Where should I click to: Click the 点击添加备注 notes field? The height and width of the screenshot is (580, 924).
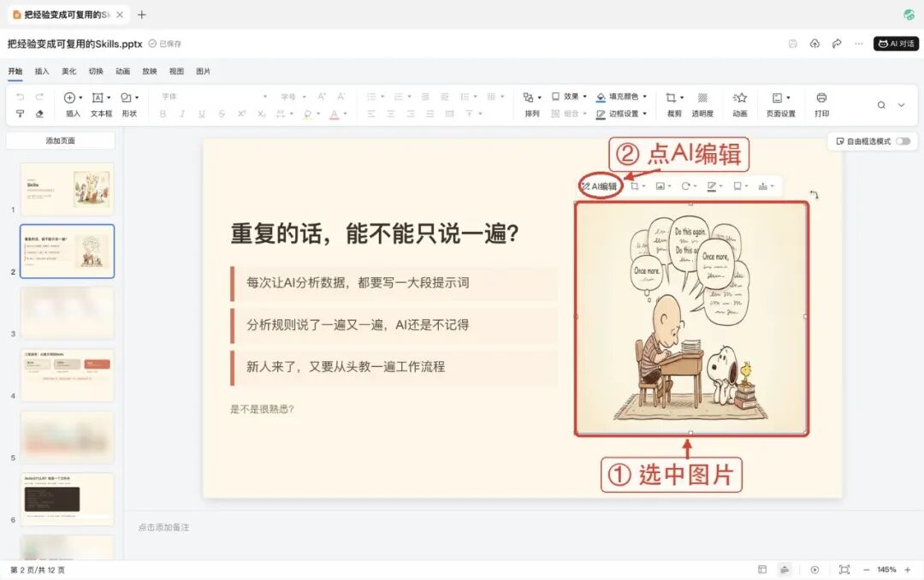[163, 528]
